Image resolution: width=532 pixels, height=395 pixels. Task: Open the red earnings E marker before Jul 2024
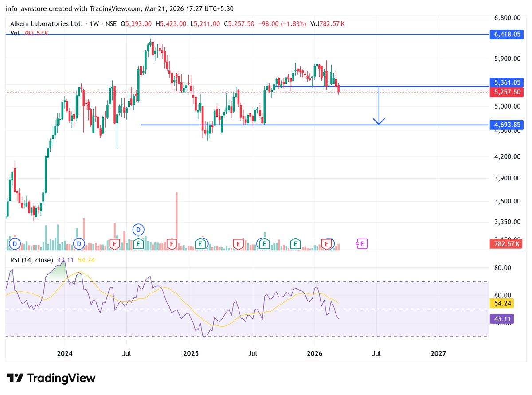pyautogui.click(x=115, y=243)
